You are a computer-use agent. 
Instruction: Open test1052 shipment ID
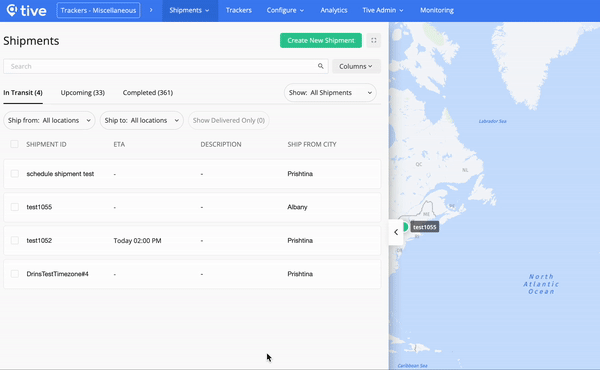click(39, 240)
